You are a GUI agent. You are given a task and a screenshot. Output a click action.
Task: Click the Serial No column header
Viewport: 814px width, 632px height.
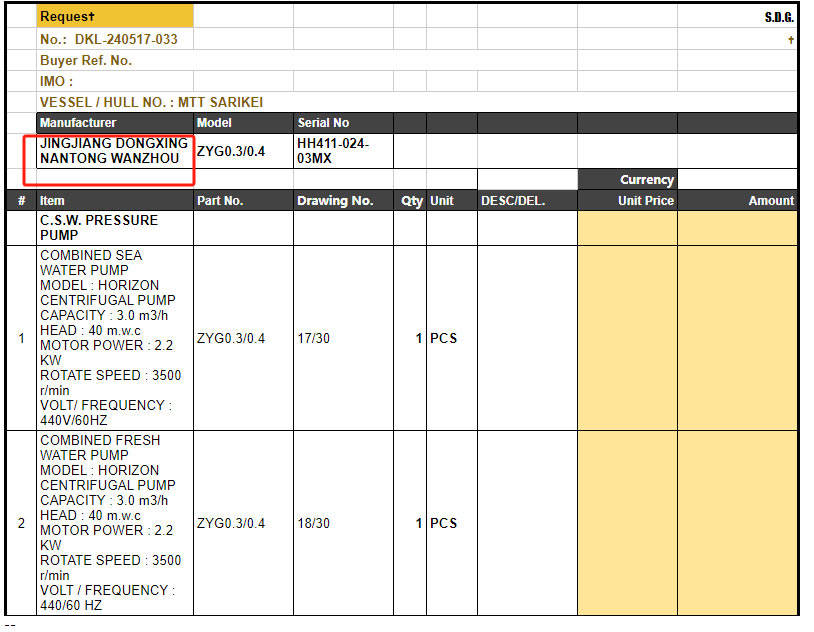342,123
